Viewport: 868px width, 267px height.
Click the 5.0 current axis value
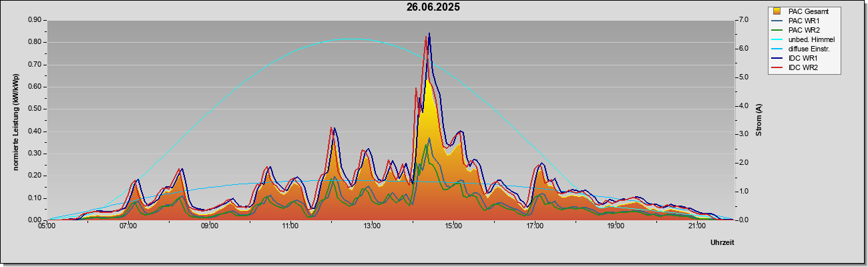pos(744,77)
